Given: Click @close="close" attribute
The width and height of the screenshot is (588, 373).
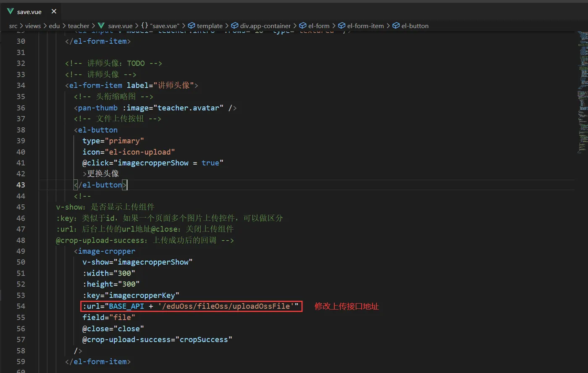Looking at the screenshot, I should [113, 329].
